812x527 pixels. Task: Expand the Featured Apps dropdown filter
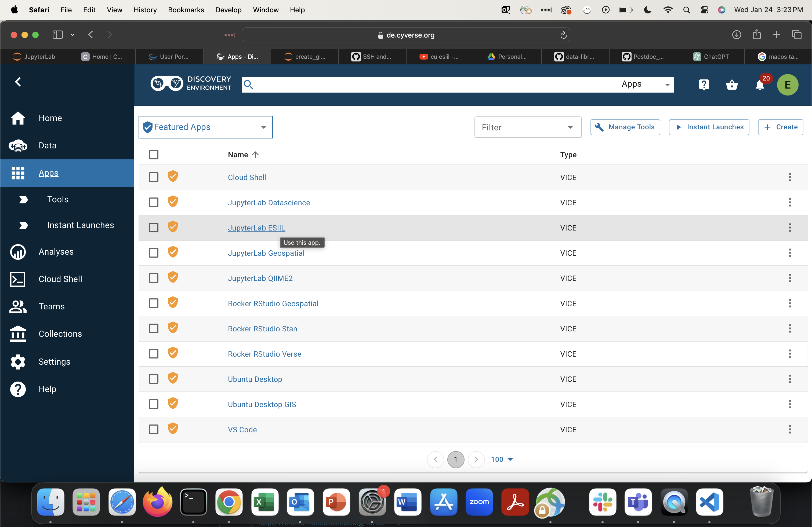click(x=264, y=127)
